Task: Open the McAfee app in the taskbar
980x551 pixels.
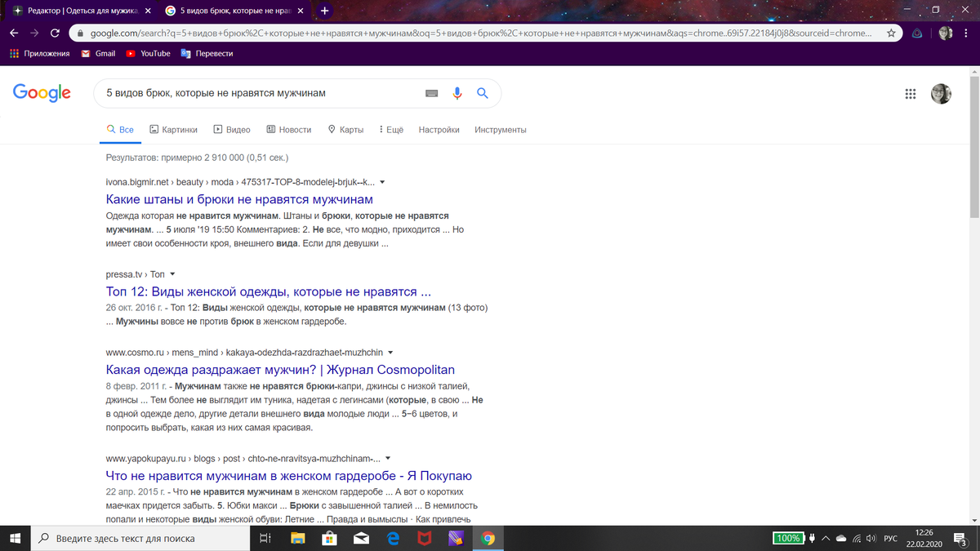Action: coord(425,538)
